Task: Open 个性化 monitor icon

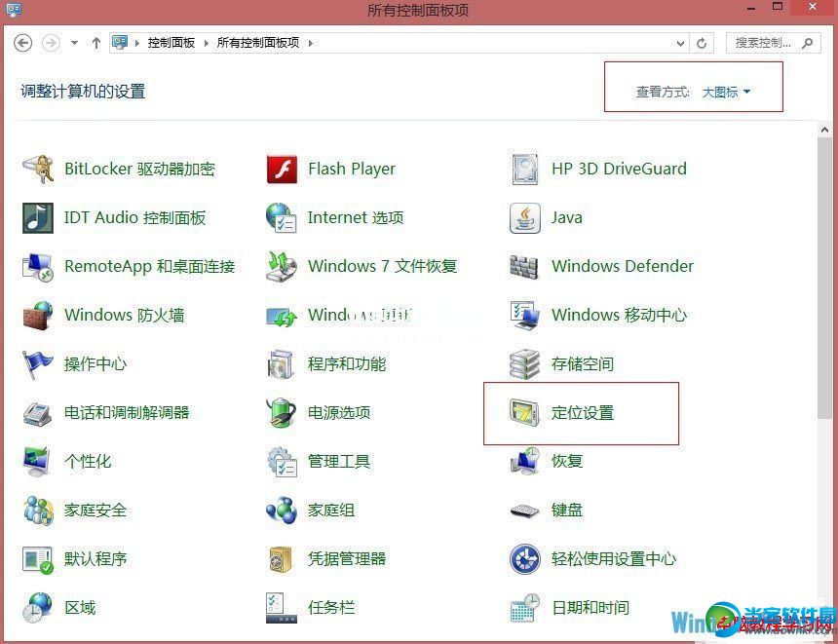Action: click(x=37, y=462)
